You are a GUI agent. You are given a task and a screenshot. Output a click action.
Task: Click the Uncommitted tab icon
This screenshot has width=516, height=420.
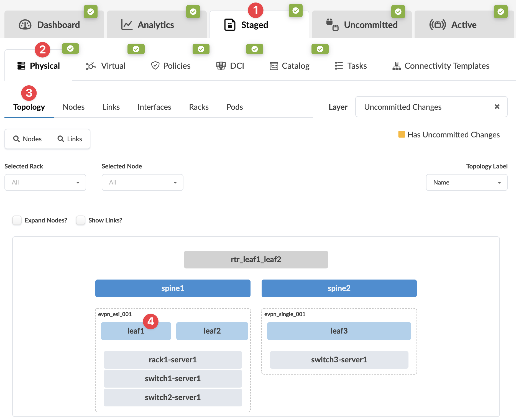332,25
